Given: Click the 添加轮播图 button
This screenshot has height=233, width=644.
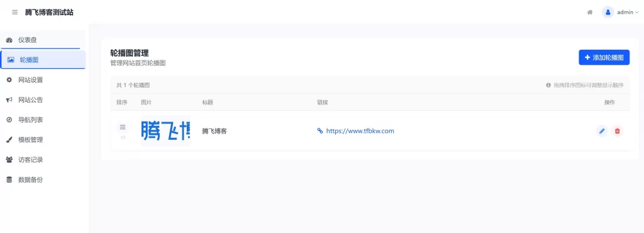Looking at the screenshot, I should tap(604, 57).
